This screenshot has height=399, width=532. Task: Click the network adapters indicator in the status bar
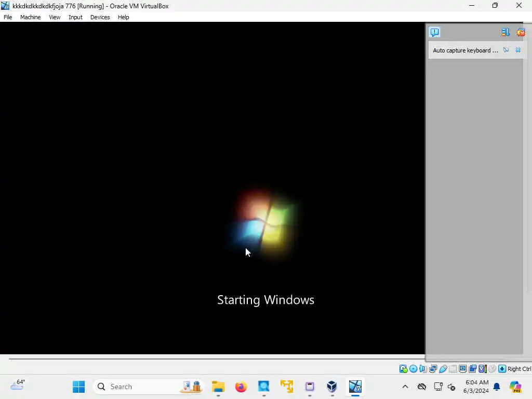click(433, 369)
